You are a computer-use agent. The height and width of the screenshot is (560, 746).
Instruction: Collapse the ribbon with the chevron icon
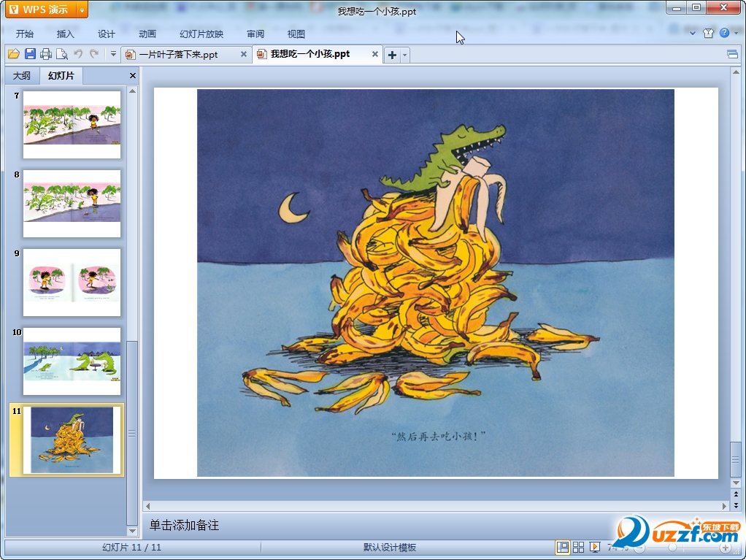click(x=693, y=34)
